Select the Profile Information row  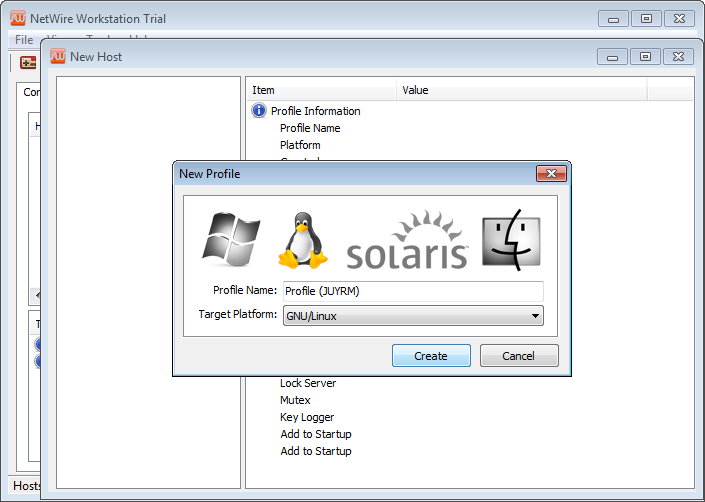(315, 111)
